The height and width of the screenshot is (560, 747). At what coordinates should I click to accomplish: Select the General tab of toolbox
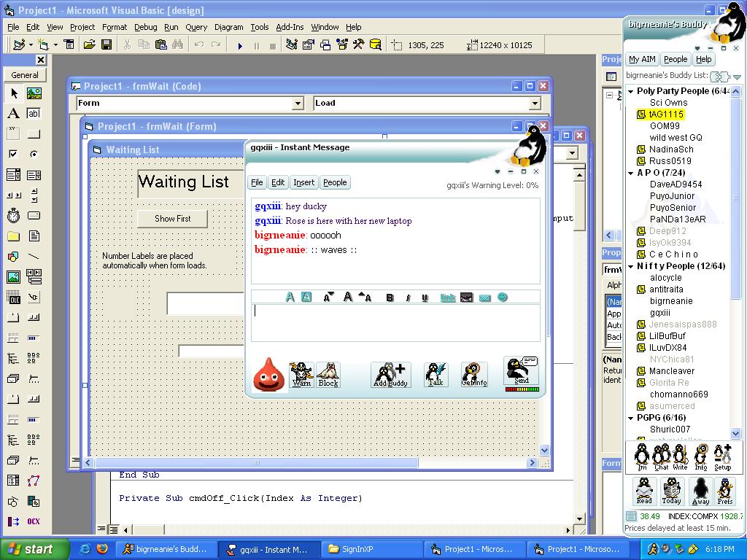tap(25, 75)
